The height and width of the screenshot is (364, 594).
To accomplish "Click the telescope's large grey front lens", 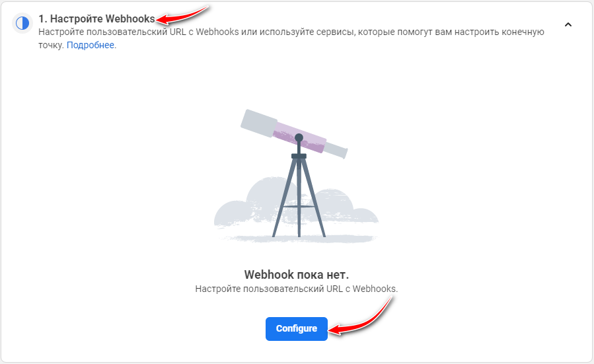I will [259, 123].
